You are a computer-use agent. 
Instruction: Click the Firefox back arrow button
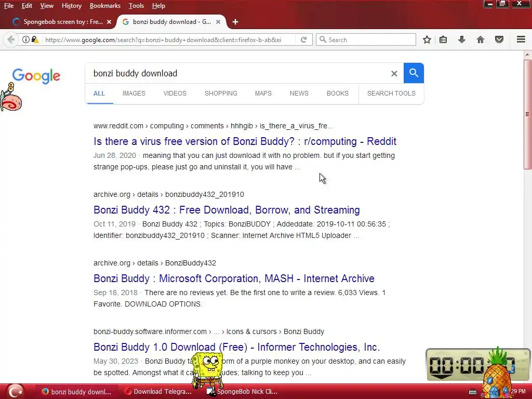point(11,39)
